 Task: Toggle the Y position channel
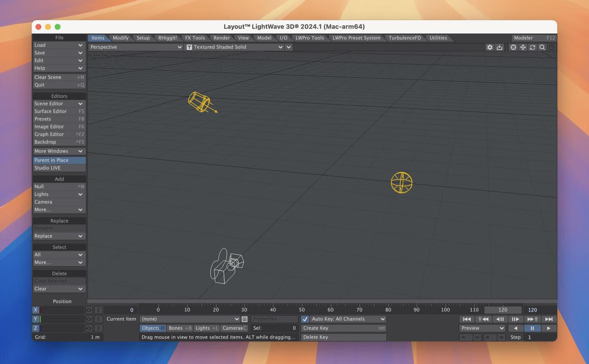[36, 319]
